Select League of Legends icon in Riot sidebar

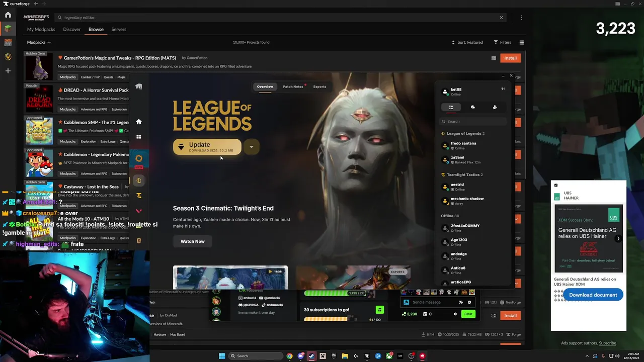tap(139, 180)
